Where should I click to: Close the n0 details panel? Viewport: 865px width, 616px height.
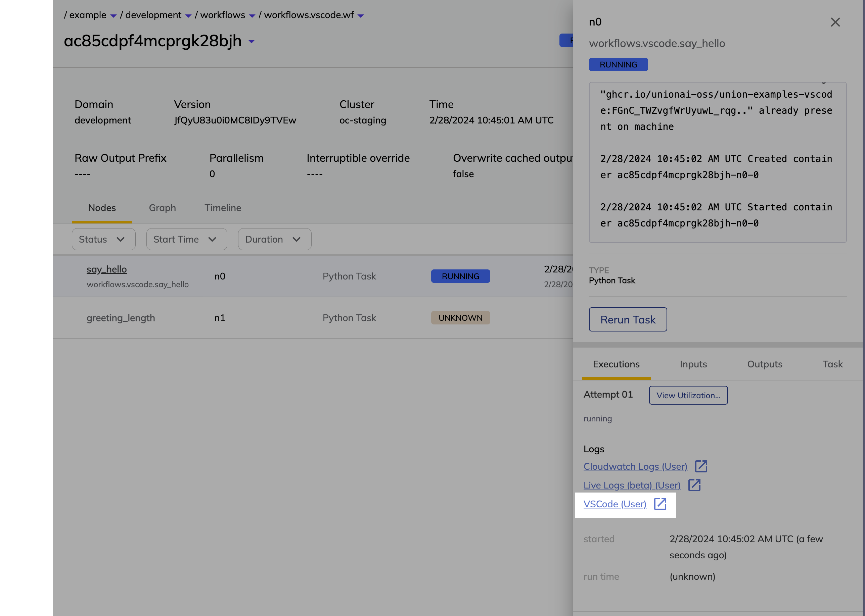pos(835,22)
